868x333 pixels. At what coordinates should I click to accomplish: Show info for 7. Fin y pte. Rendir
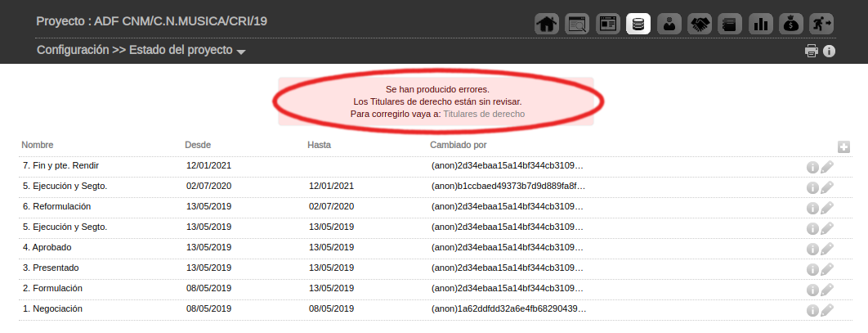812,168
